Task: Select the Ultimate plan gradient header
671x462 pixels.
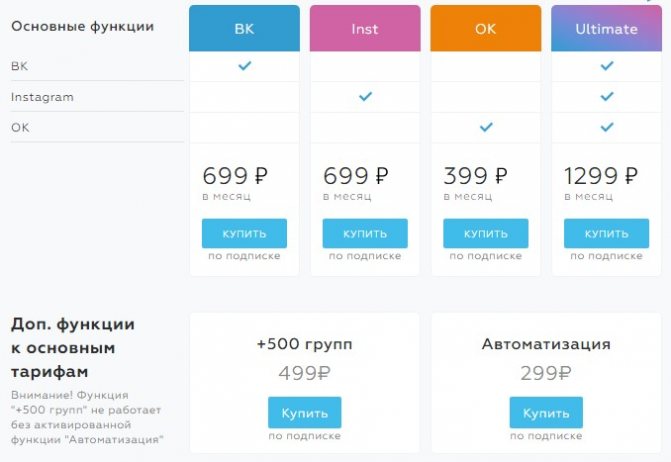Action: coord(606,28)
